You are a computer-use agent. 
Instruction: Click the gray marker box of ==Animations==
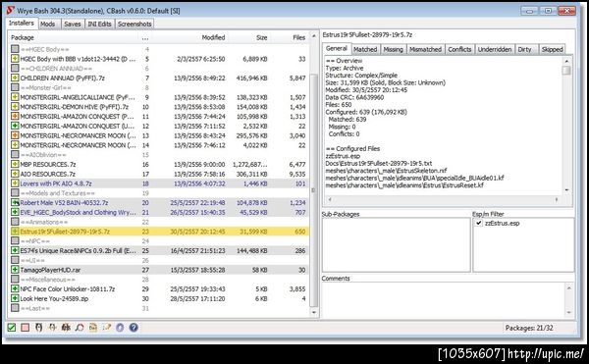coord(15,222)
